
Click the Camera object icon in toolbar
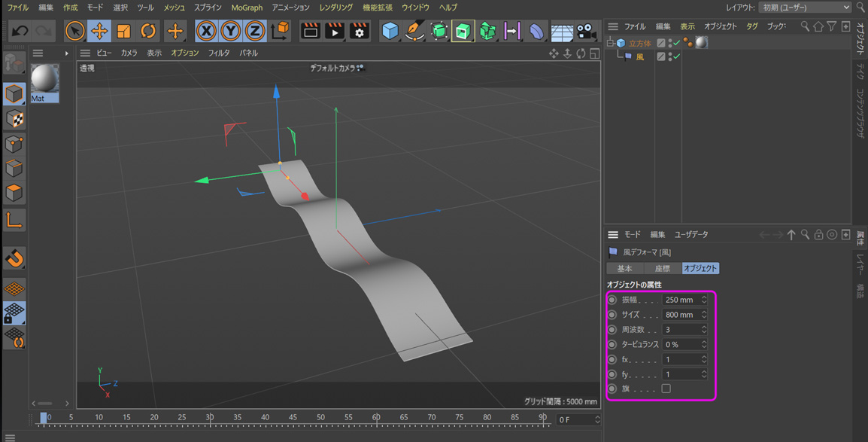click(586, 31)
